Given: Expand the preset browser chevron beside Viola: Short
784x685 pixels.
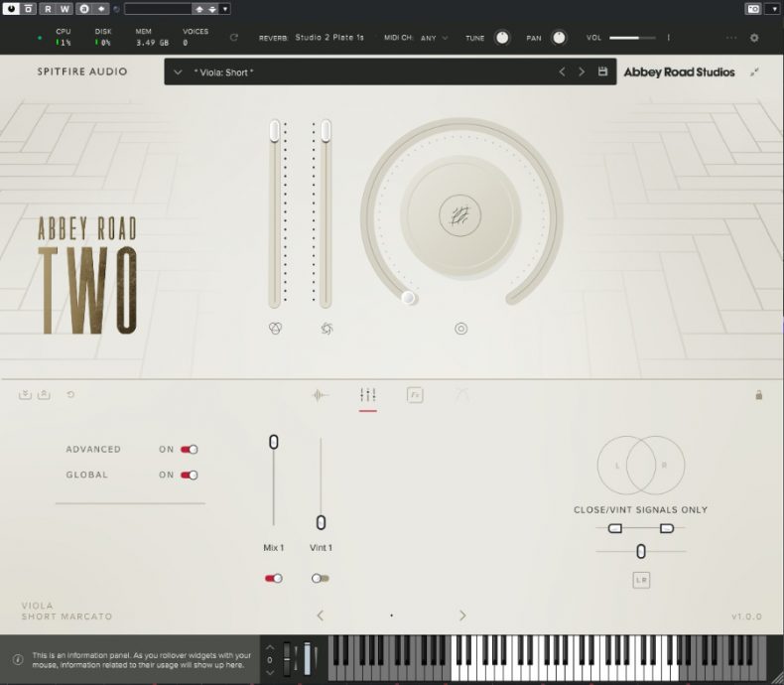Looking at the screenshot, I should coord(178,72).
